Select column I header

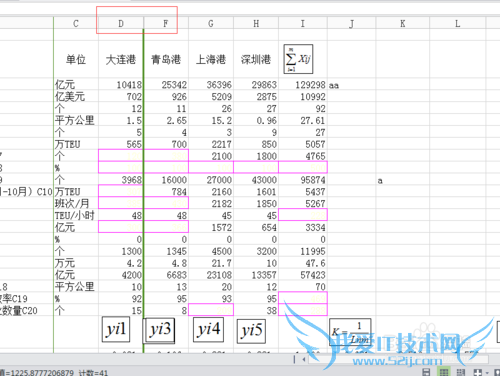coord(303,23)
